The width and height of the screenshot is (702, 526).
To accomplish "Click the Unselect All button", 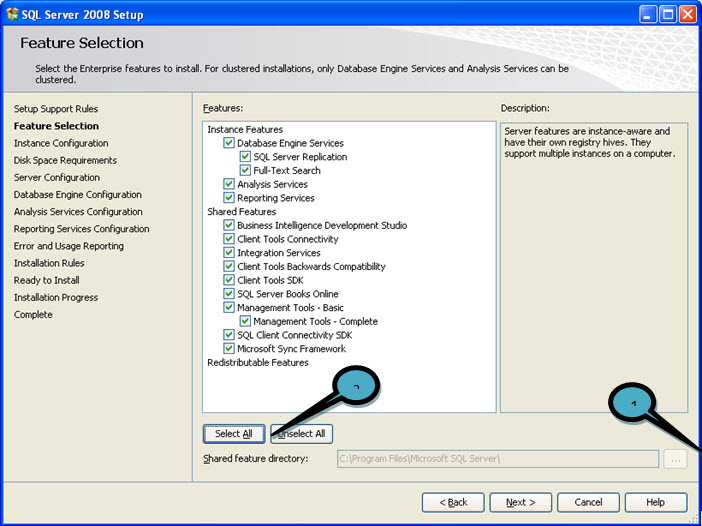I will (301, 434).
